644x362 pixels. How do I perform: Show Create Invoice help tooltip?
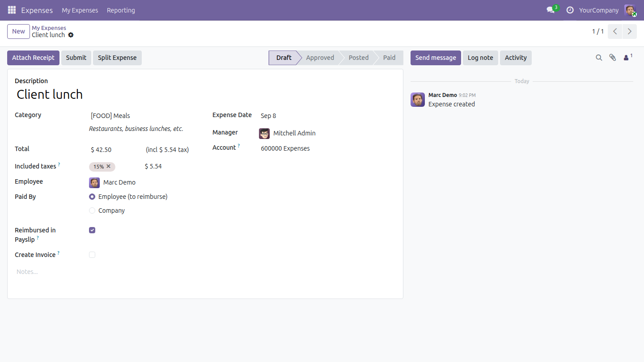click(x=58, y=253)
